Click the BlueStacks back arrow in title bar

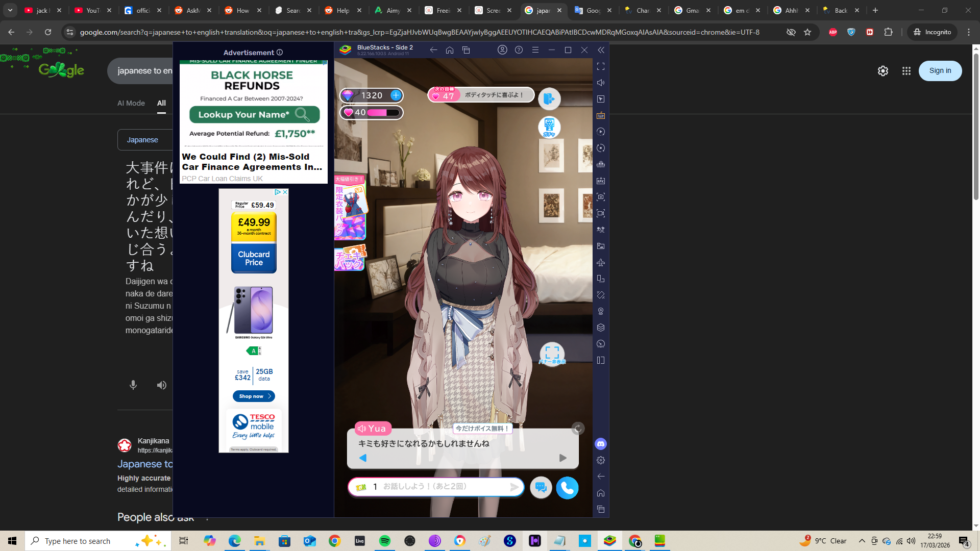433,50
